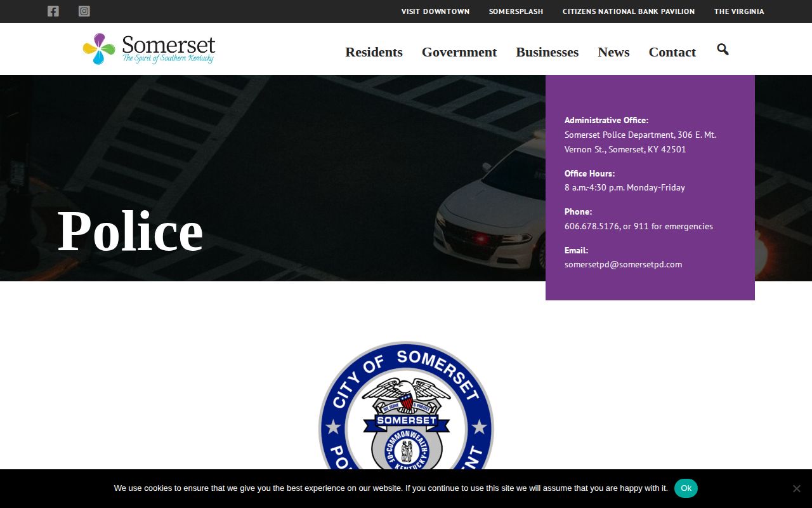The height and width of the screenshot is (508, 812).
Task: Dismiss cookie notice with X icon
Action: coord(796,488)
